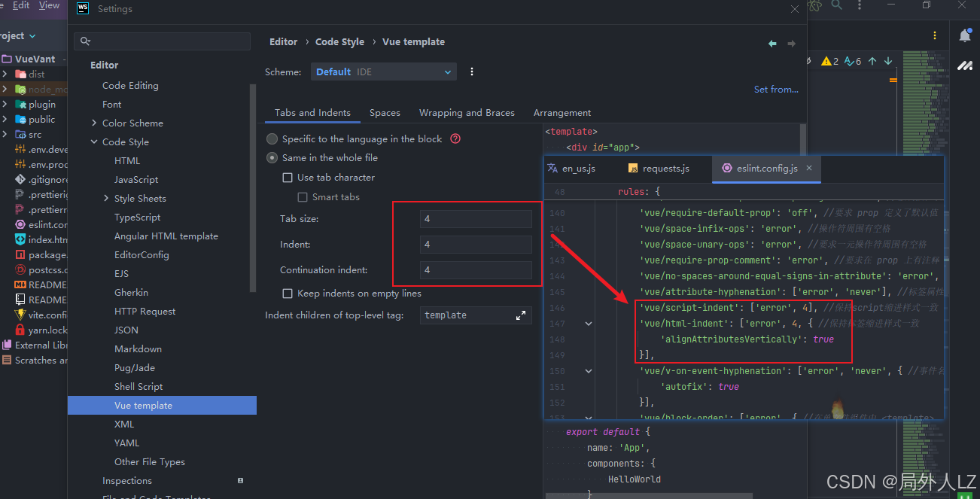The width and height of the screenshot is (980, 499).
Task: Click the expand icon in top-level tag field
Action: 521,315
